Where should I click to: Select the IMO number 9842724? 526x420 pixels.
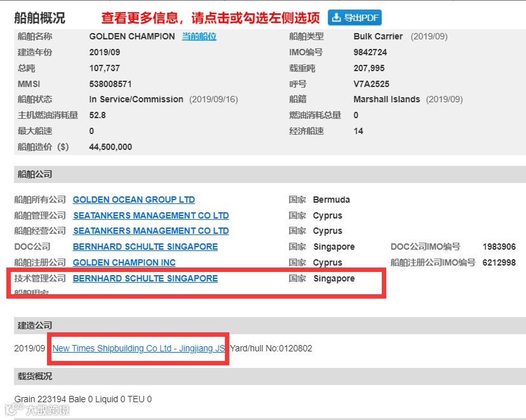370,52
